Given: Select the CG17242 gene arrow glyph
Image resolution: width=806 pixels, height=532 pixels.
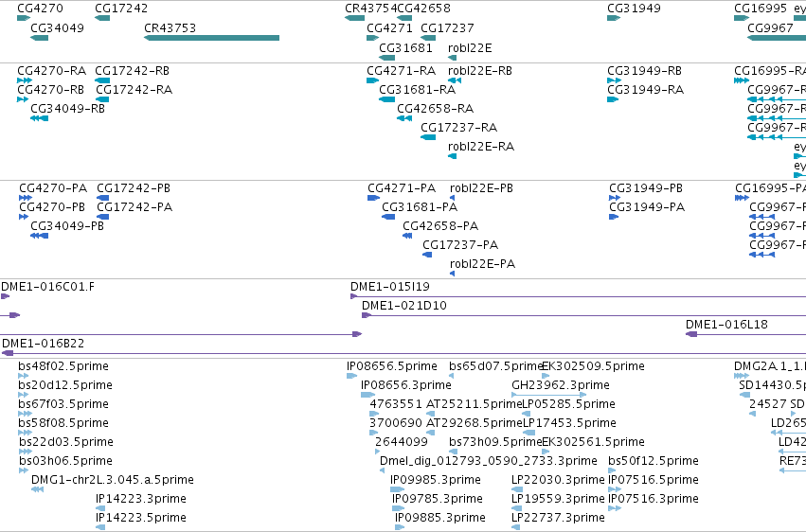Looking at the screenshot, I should click(102, 18).
